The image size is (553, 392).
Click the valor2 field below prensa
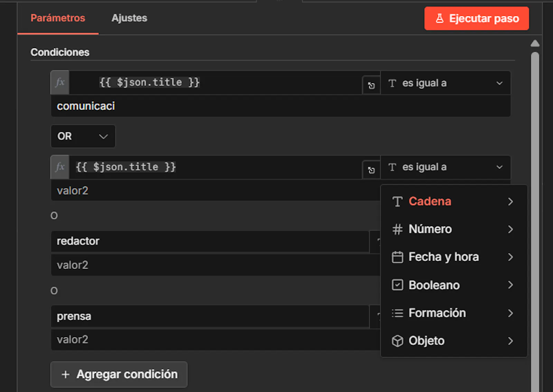click(x=216, y=339)
